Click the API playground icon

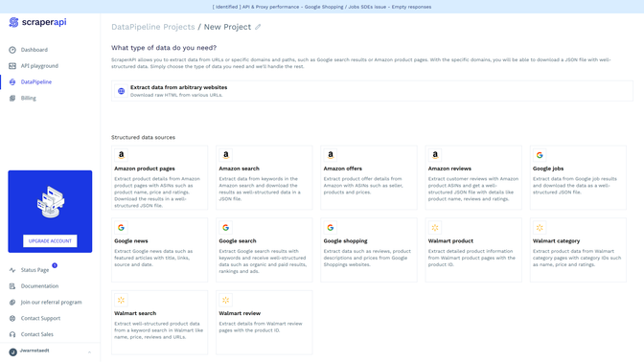12,66
